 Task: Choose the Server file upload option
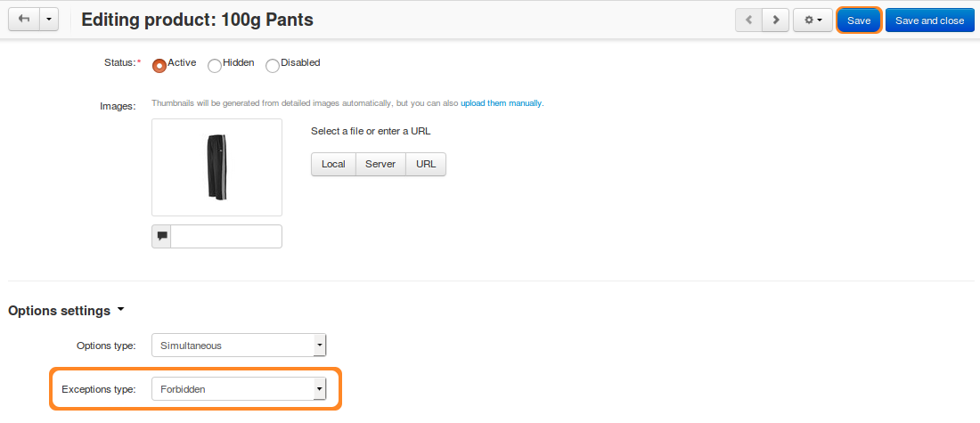[380, 164]
